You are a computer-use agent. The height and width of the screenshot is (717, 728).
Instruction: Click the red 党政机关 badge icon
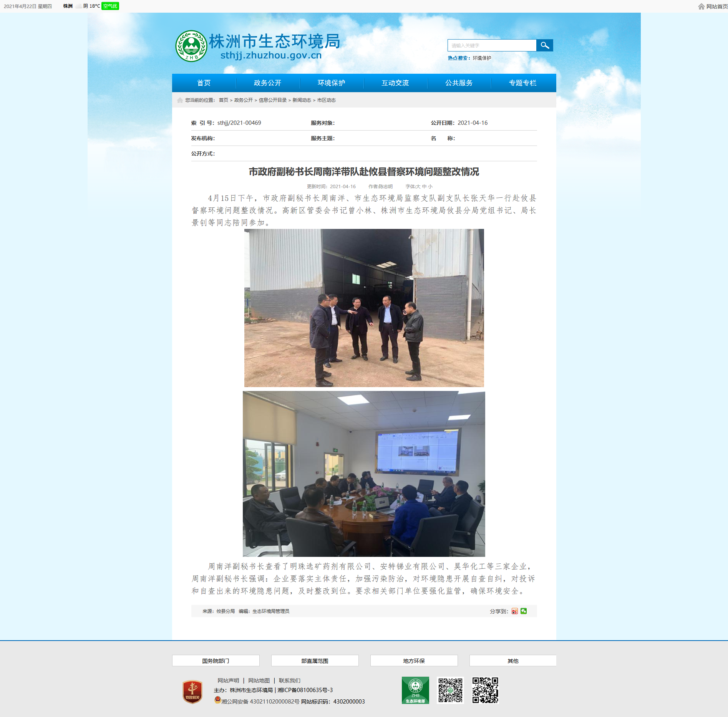pyautogui.click(x=192, y=692)
